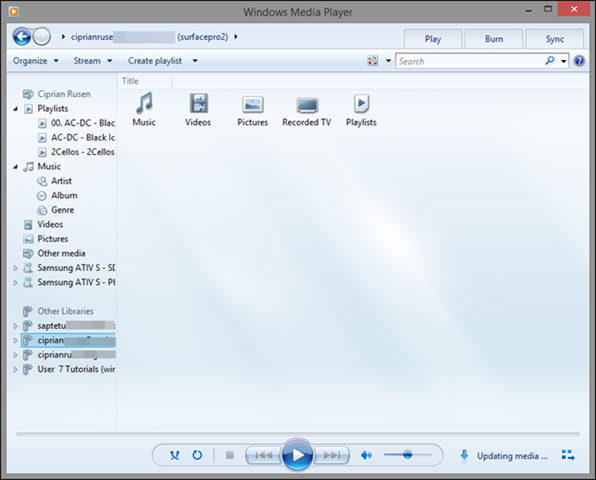Expand the User 7 Tutorials library node

(x=15, y=369)
